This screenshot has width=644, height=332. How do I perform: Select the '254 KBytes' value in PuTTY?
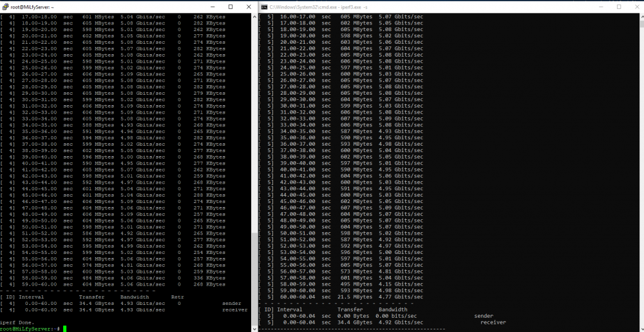(209, 253)
